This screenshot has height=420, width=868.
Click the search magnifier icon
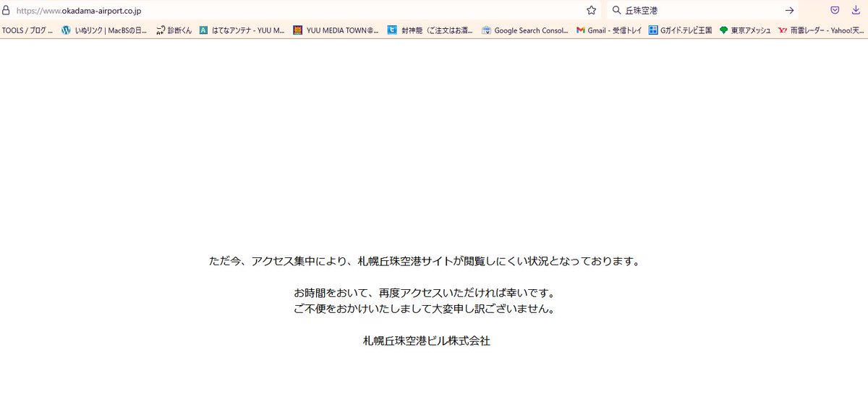616,10
